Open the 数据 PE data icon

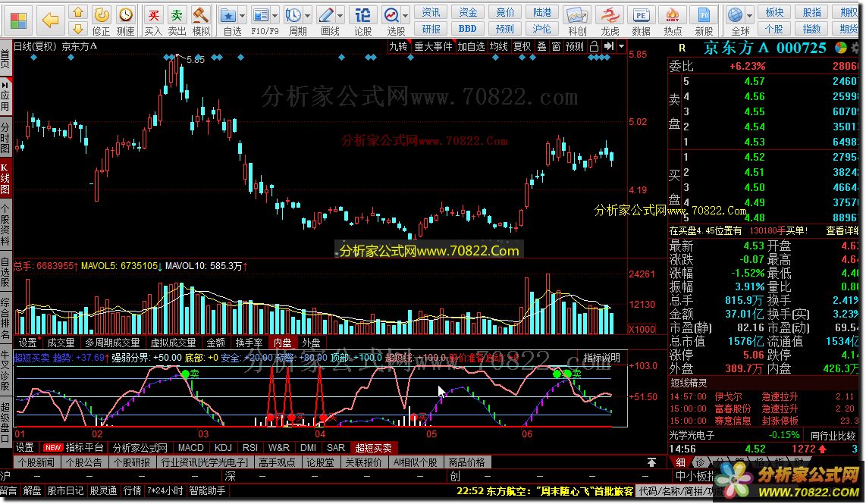pos(641,15)
